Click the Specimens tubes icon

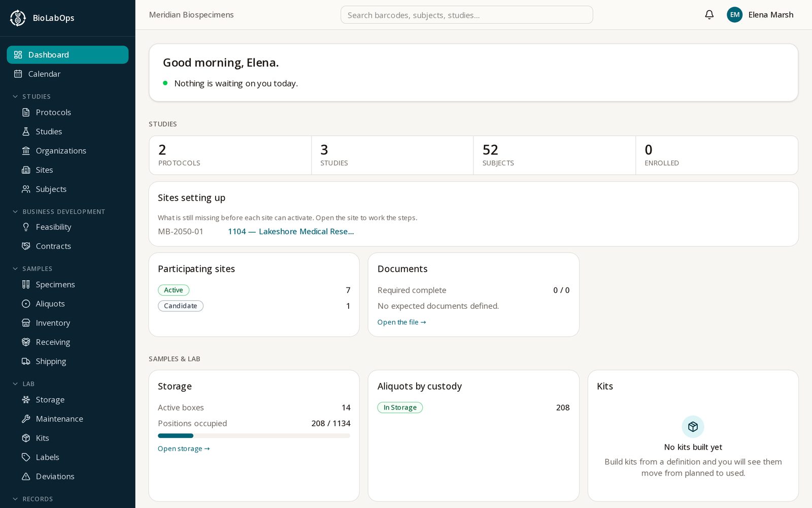pos(26,284)
